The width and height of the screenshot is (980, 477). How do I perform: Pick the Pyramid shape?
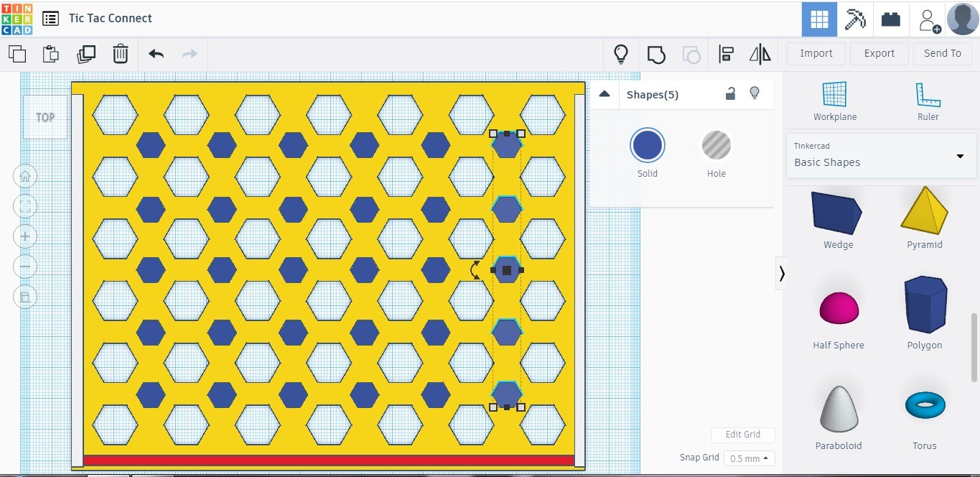(x=925, y=219)
